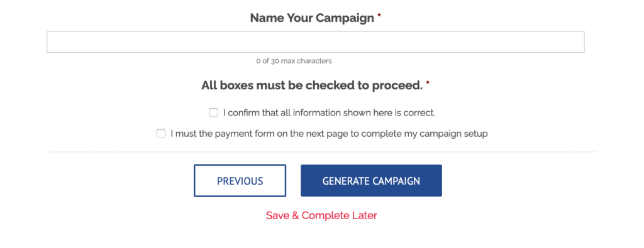
Task: Click the red asterisk beside Name Your Campaign
Action: click(379, 15)
